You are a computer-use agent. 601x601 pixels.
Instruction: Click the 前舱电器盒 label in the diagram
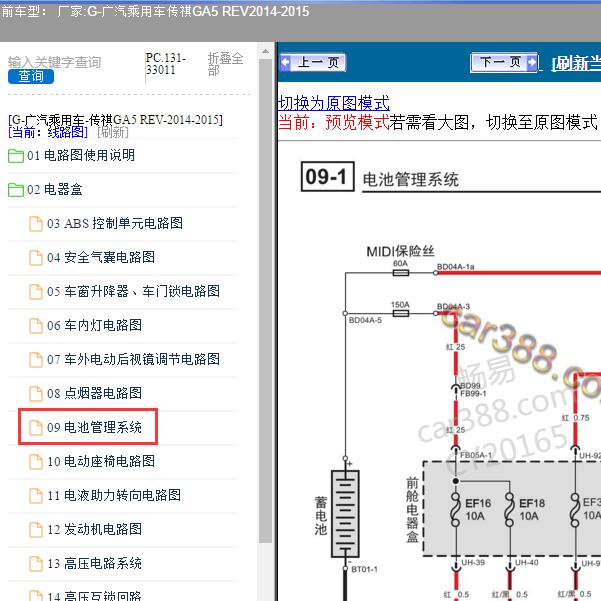(x=412, y=509)
